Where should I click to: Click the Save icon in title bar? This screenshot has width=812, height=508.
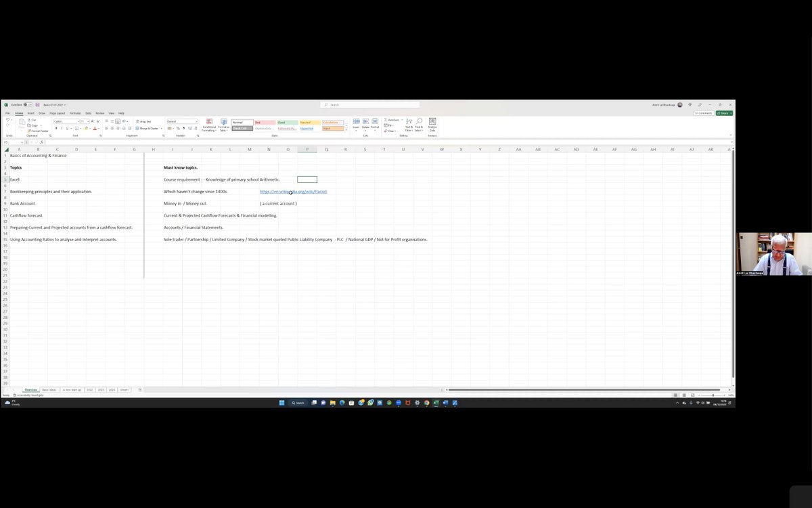[x=37, y=104]
